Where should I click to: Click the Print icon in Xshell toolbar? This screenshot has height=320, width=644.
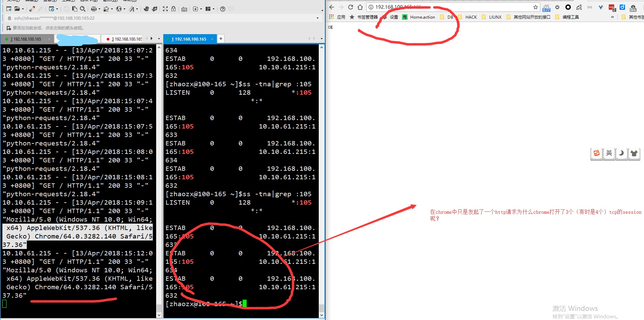(x=94, y=9)
